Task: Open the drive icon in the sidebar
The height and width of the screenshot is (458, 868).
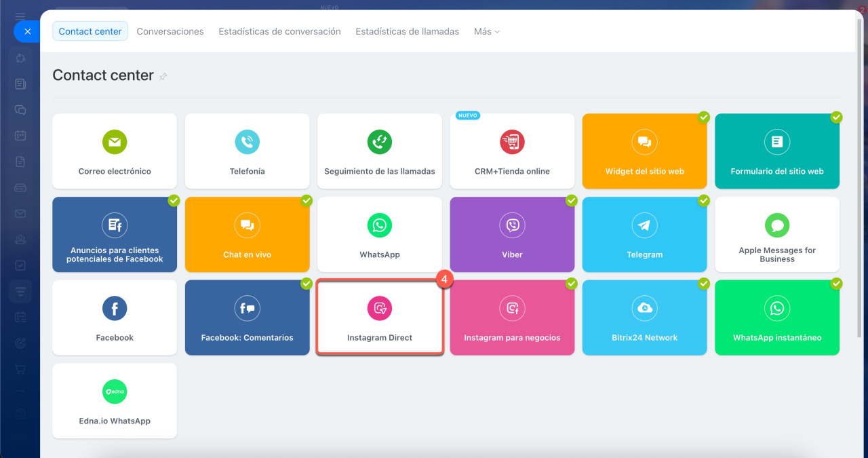Action: (x=20, y=187)
